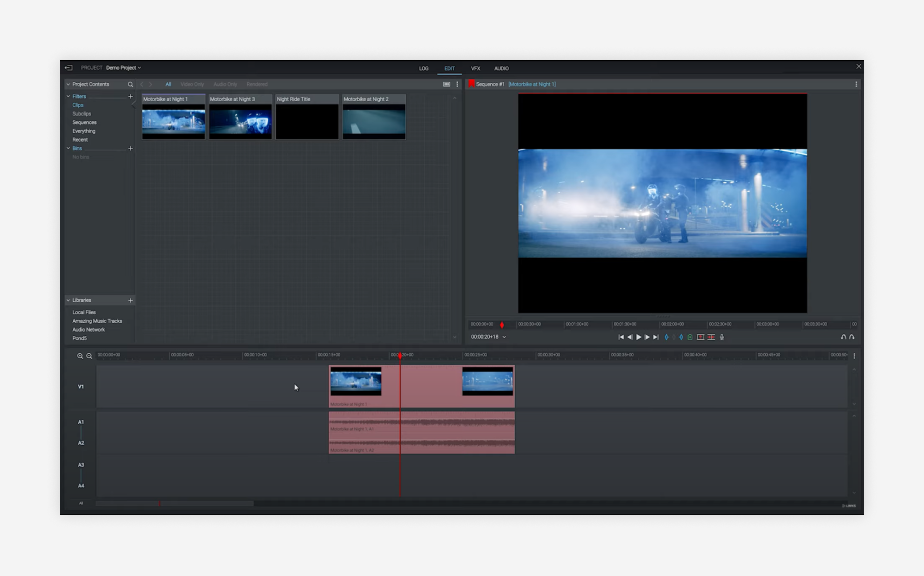924x576 pixels.
Task: Collapse the Filters section
Action: pyautogui.click(x=68, y=96)
